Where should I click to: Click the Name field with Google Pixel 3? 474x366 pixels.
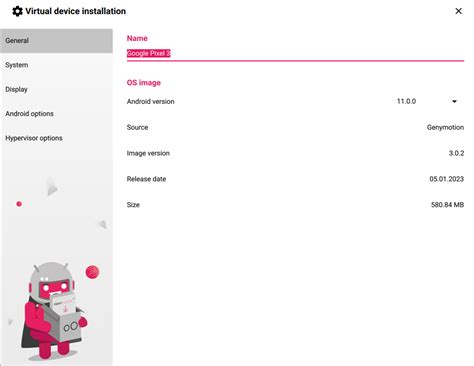pyautogui.click(x=295, y=54)
